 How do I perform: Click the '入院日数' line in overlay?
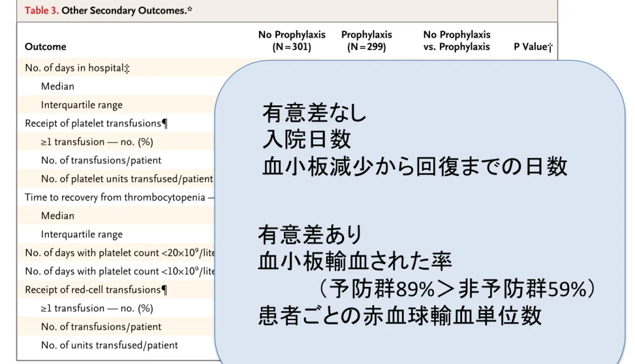pyautogui.click(x=306, y=140)
